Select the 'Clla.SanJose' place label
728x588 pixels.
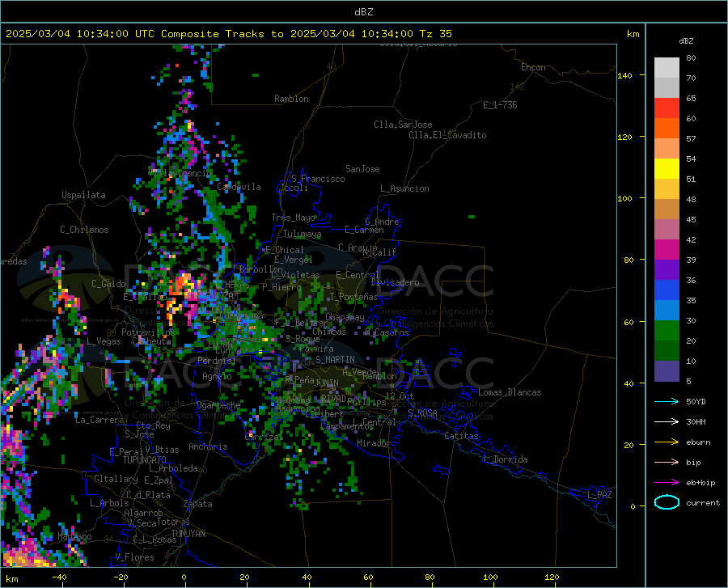click(x=403, y=125)
